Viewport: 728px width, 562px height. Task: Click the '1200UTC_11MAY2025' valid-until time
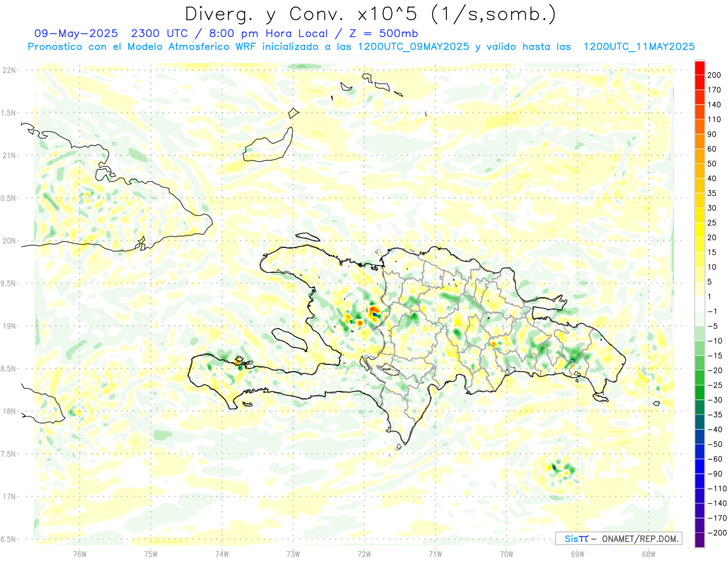point(639,47)
